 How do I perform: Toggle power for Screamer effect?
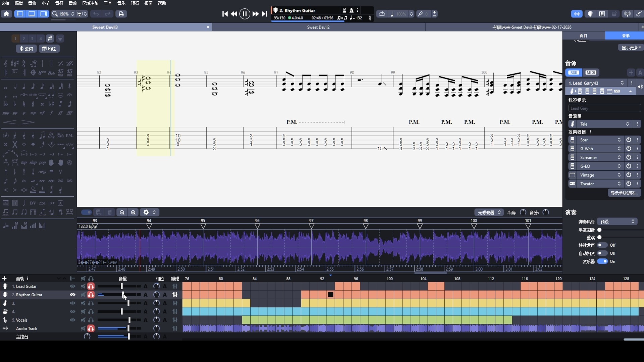tap(629, 158)
